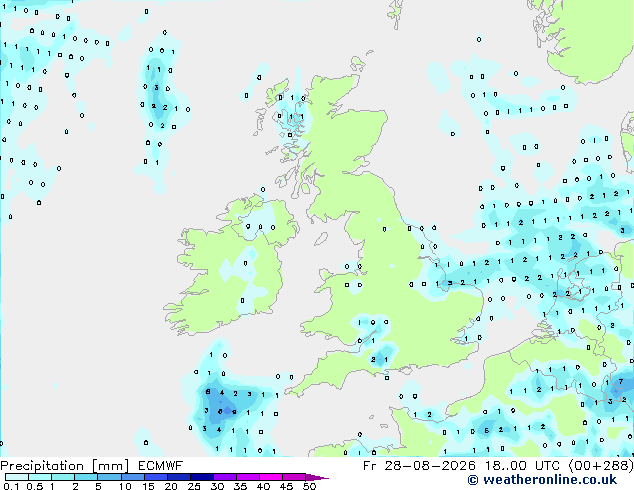Screen dimensions: 634x490
Task: Select the 25–30 mm legend swatch
Action: coord(201,477)
